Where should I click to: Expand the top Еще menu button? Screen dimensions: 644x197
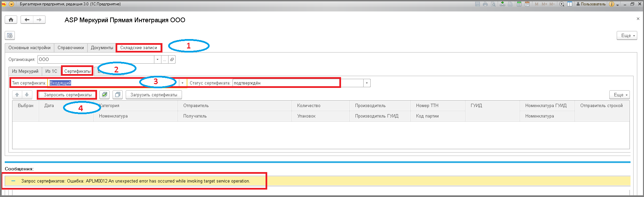coord(627,35)
